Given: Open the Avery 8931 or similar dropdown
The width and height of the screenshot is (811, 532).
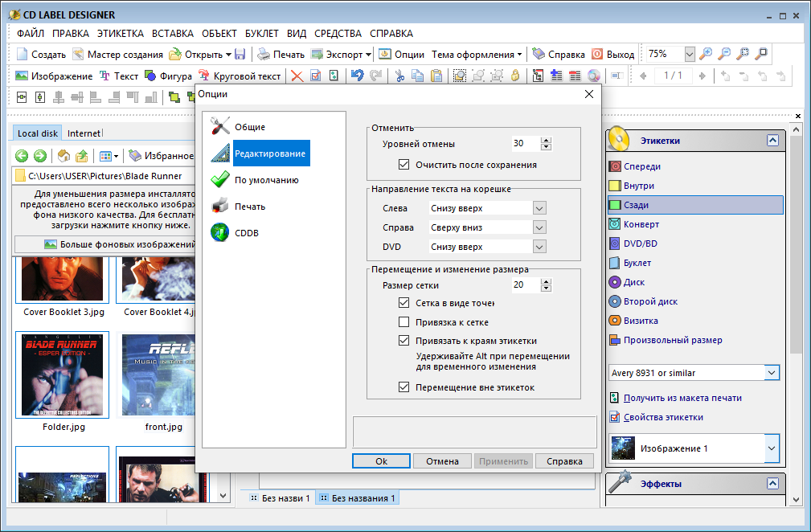Looking at the screenshot, I should click(x=771, y=373).
